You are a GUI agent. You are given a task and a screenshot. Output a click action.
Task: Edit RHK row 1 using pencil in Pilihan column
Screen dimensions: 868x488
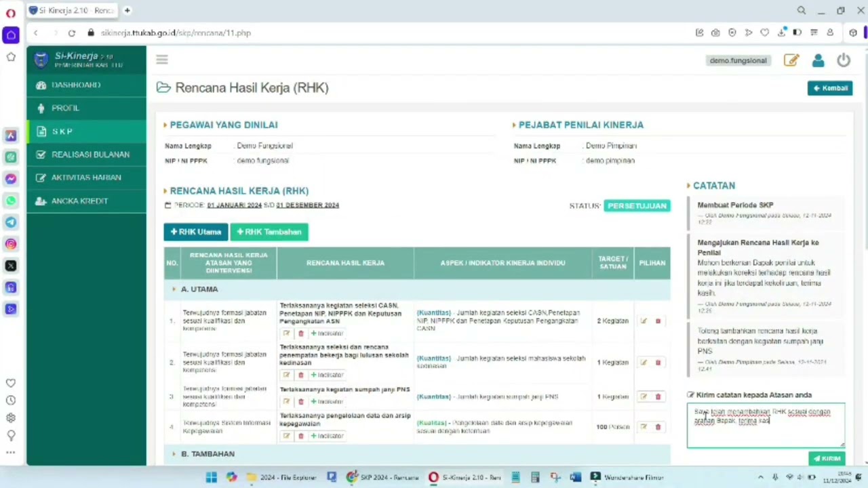pos(644,321)
